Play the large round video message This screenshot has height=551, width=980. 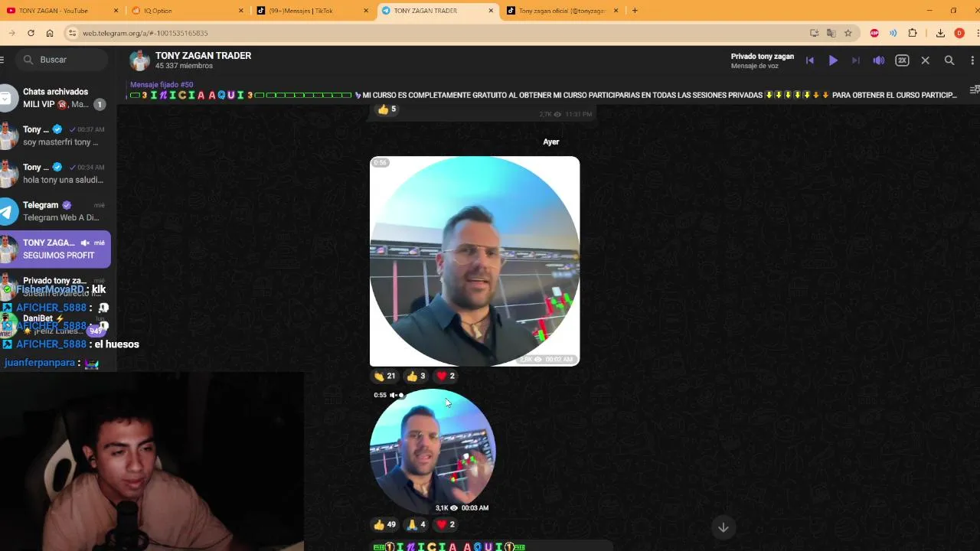coord(475,261)
